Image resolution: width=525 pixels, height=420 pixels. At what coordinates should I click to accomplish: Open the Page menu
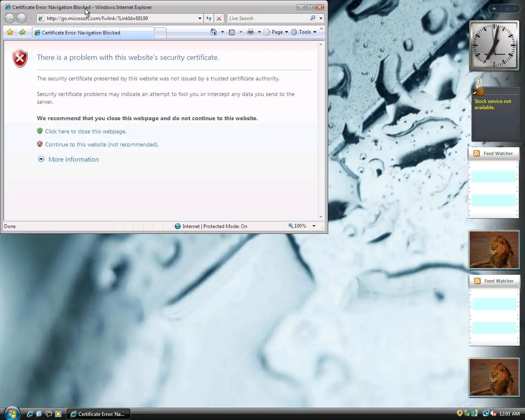pos(276,32)
